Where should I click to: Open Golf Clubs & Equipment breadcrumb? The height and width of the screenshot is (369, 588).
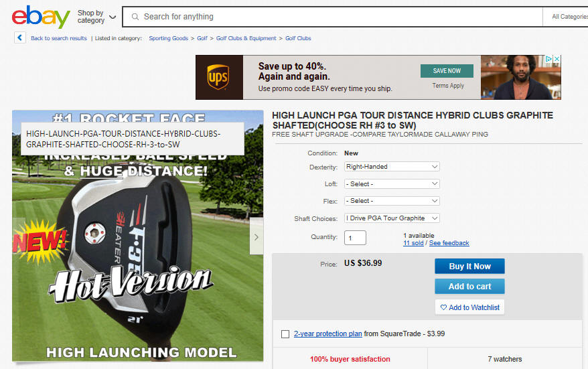point(246,38)
